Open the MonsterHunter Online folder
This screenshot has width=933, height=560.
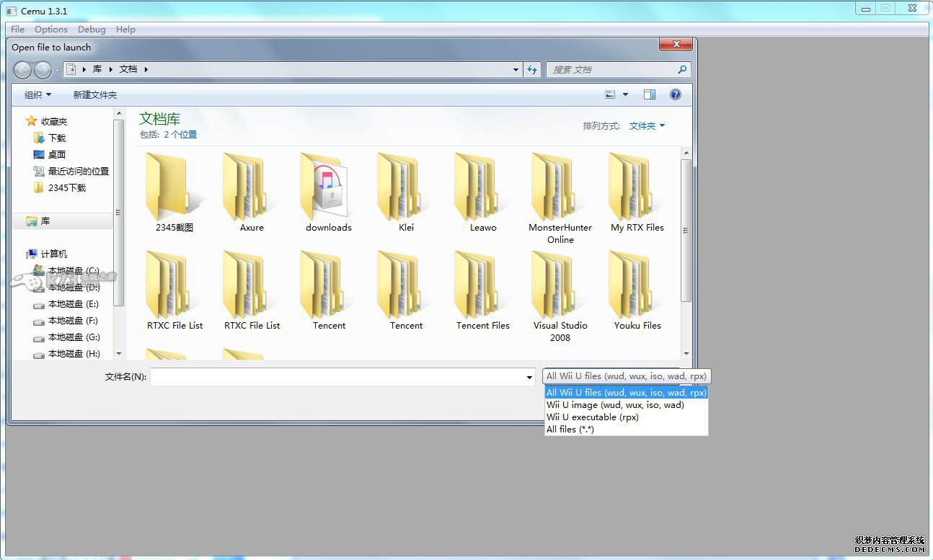tap(560, 197)
